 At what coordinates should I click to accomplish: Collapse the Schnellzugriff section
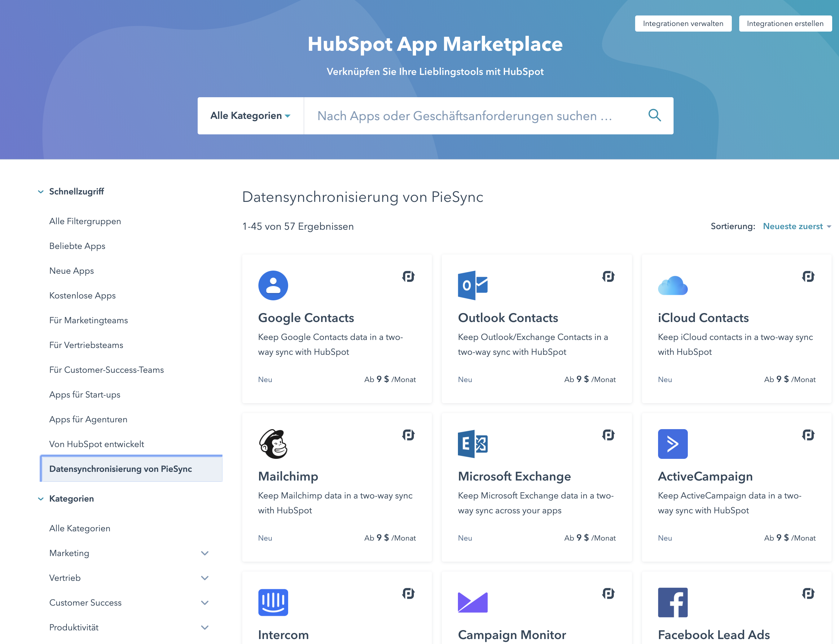[x=41, y=192]
